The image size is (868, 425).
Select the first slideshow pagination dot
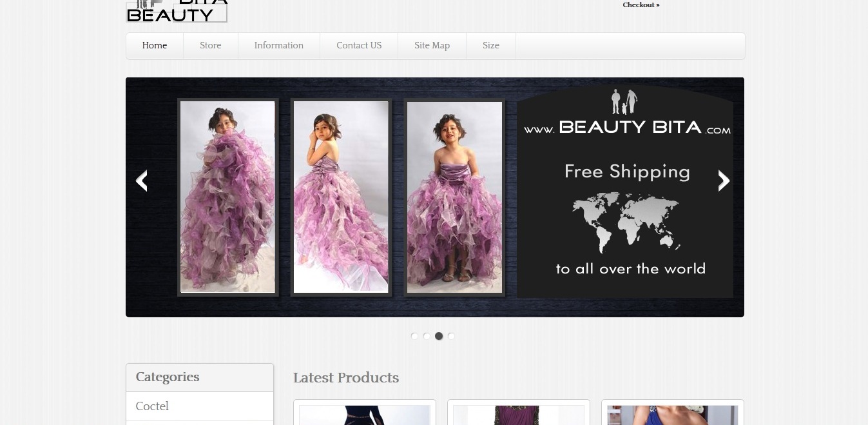point(414,336)
